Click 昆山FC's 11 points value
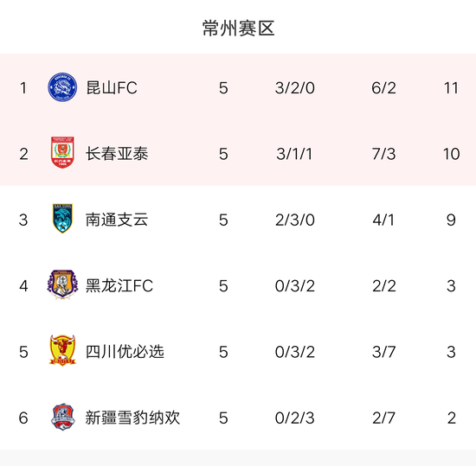The image size is (476, 466). 451,88
